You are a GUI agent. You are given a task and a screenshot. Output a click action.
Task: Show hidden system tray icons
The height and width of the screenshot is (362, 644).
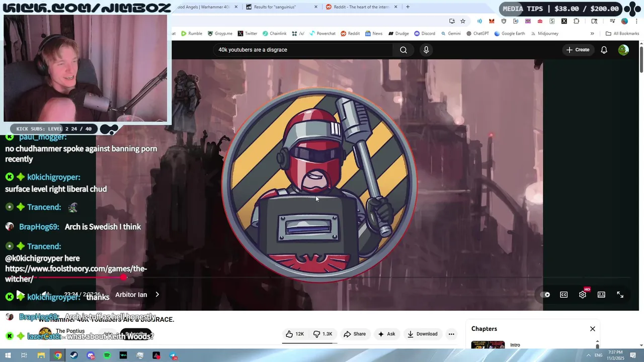click(x=588, y=355)
